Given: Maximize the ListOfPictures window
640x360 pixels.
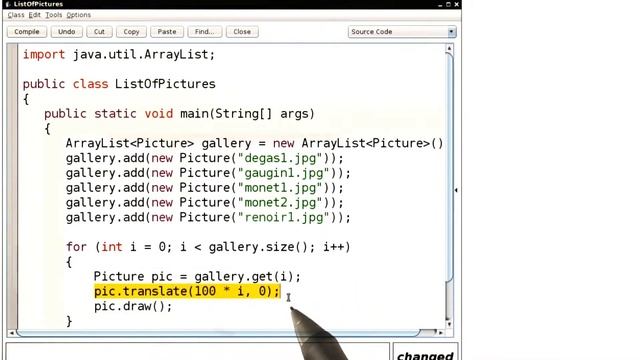Looking at the screenshot, I should coord(448,4).
